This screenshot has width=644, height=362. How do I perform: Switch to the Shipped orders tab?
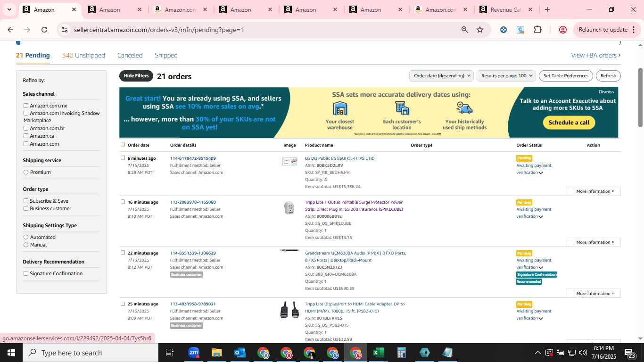point(166,55)
